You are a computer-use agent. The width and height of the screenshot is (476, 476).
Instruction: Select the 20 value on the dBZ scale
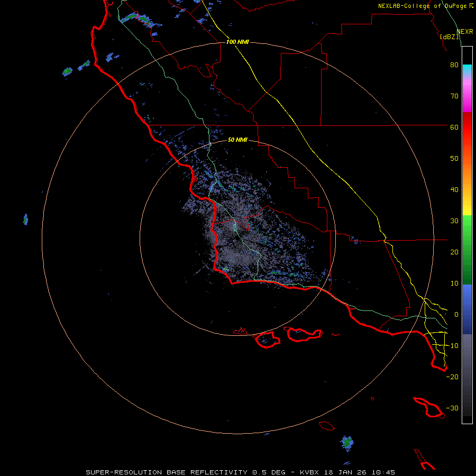[x=454, y=252]
